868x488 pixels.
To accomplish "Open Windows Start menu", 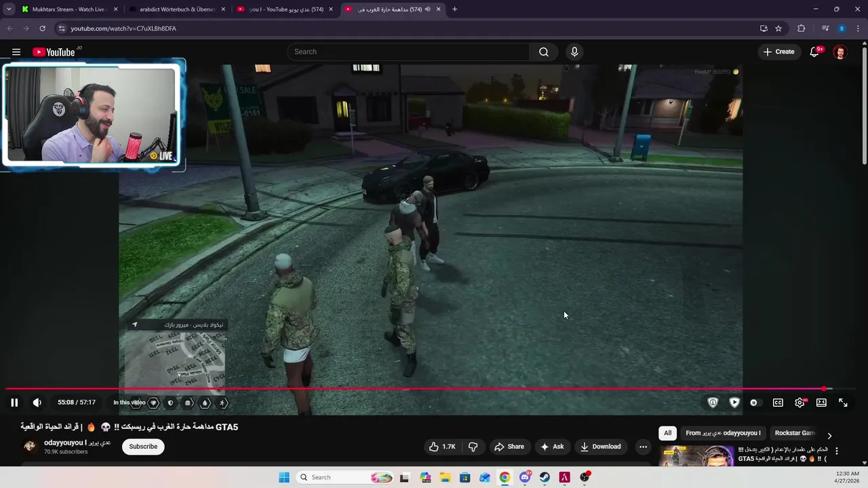I will click(284, 477).
